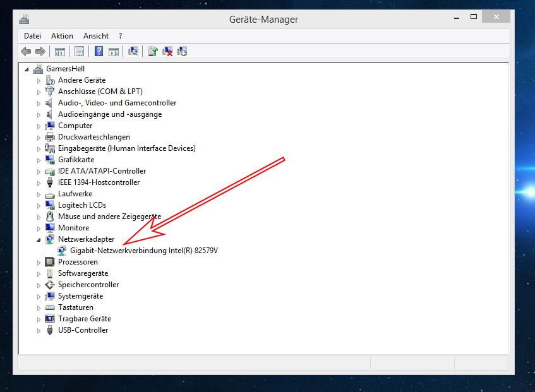Close the Geräte-Manager window
535x392 pixels.
tap(498, 18)
